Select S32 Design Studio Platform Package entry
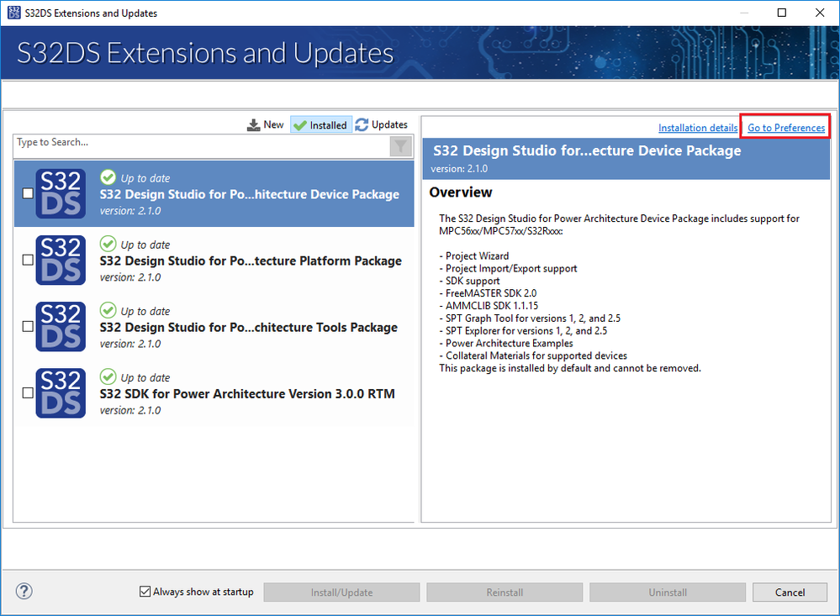 coord(214,261)
